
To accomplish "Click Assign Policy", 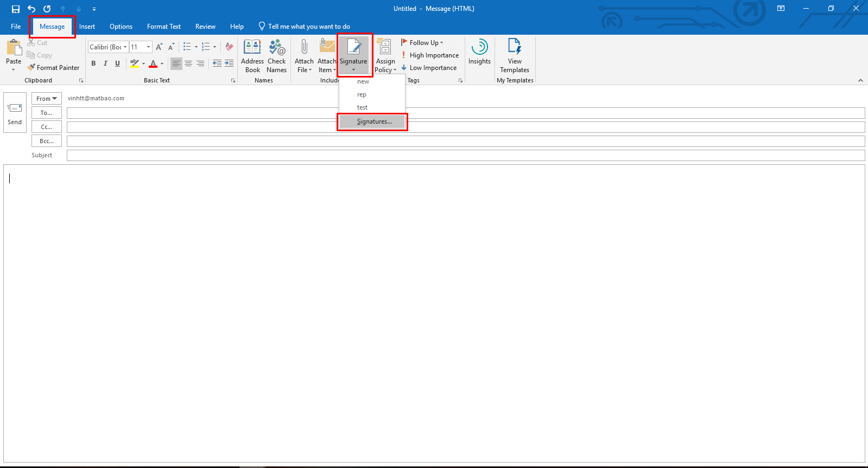I will [x=385, y=56].
